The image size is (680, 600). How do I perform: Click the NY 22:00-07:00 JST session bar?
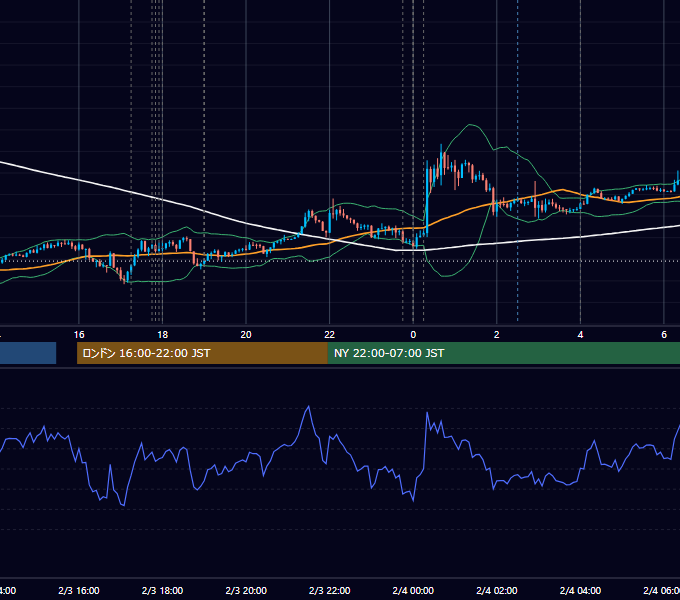(x=504, y=353)
